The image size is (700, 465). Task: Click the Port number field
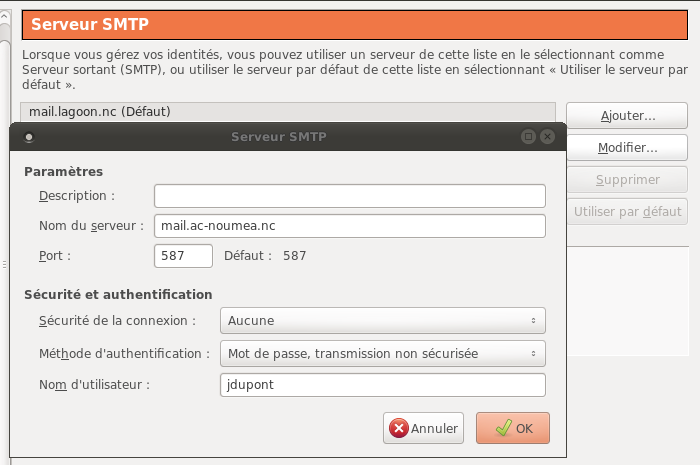tap(184, 256)
